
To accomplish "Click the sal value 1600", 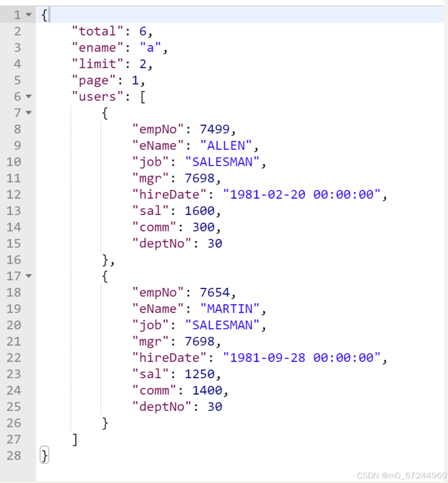I will pyautogui.click(x=200, y=211).
